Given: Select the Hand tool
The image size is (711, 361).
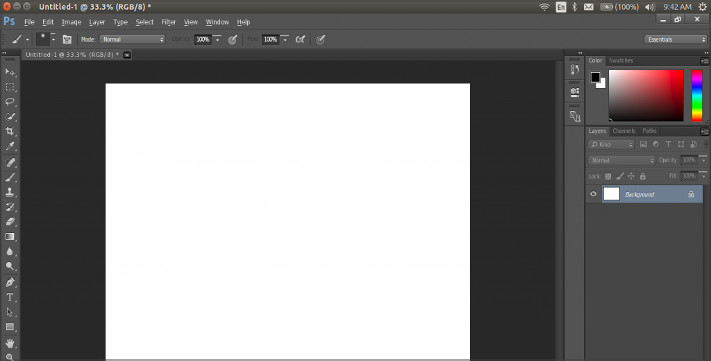Looking at the screenshot, I should pos(10,343).
